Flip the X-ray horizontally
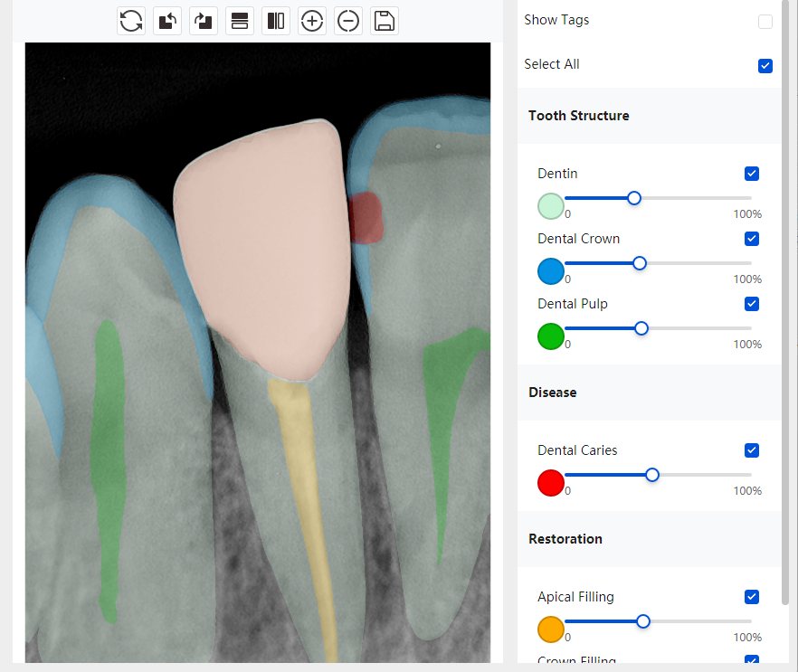The height and width of the screenshot is (672, 798). coord(276,21)
